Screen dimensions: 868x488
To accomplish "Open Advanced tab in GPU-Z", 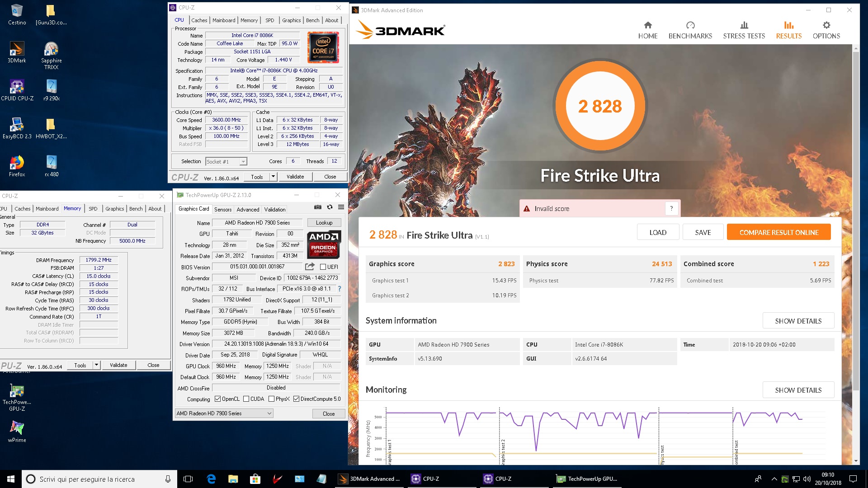I will tap(248, 209).
